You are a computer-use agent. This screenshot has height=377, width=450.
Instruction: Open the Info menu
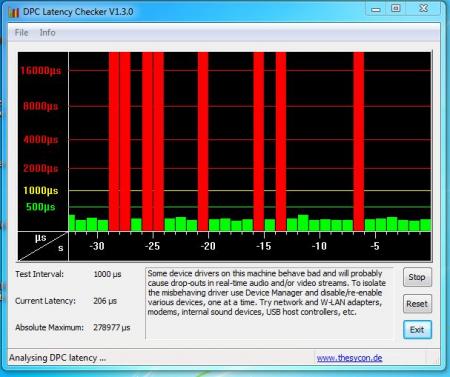(47, 33)
